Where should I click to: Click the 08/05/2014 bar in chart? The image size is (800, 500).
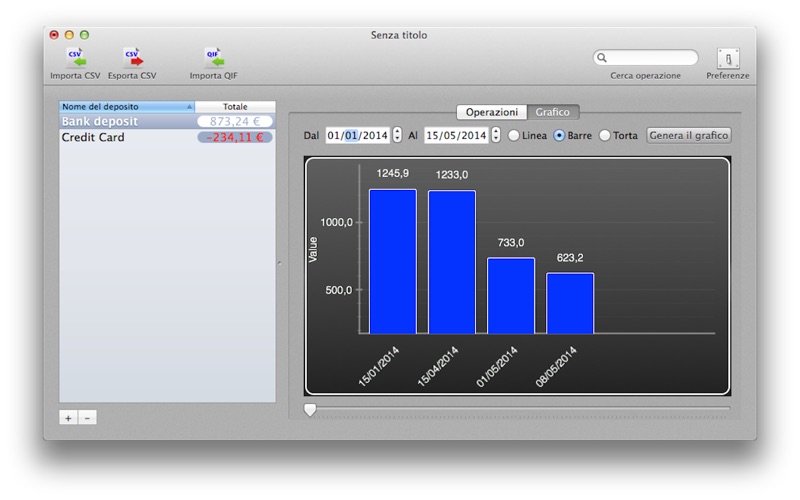(570, 304)
